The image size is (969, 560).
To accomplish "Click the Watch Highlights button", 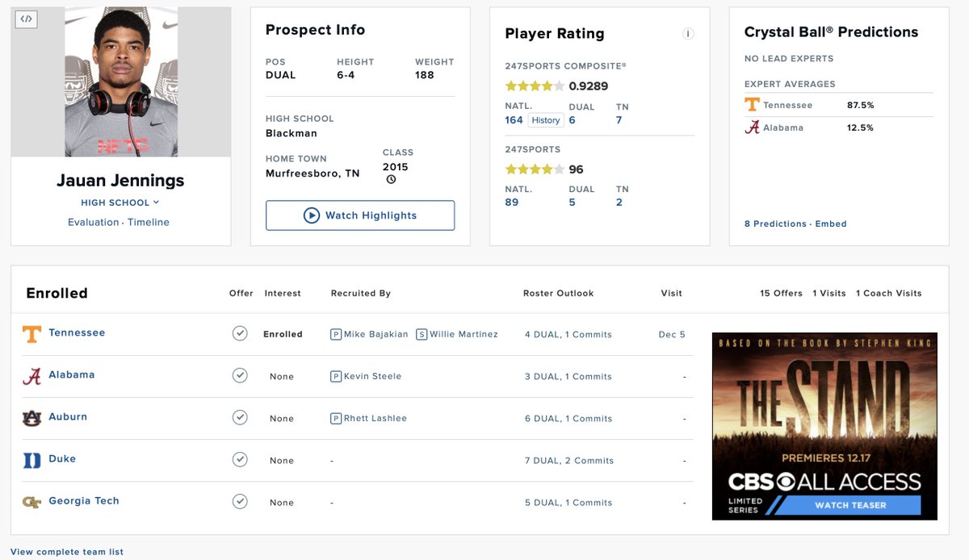I will [360, 215].
